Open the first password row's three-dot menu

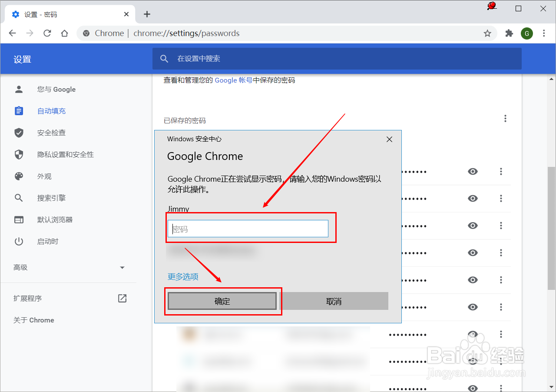[501, 171]
